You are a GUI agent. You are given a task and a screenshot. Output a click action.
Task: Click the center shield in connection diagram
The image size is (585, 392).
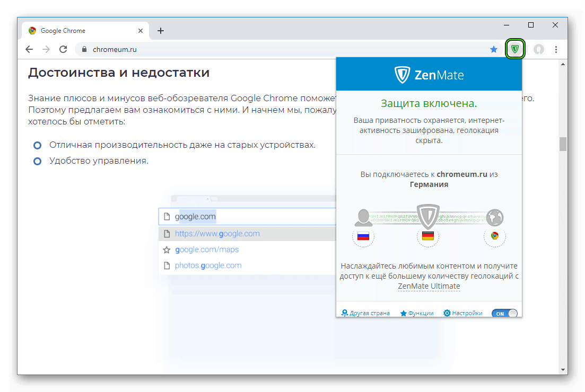[428, 216]
